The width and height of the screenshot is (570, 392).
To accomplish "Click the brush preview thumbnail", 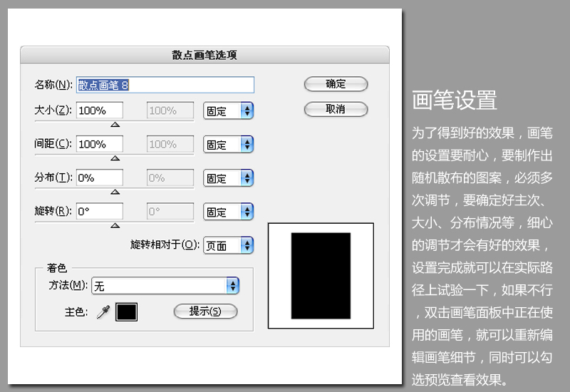I will 321,276.
